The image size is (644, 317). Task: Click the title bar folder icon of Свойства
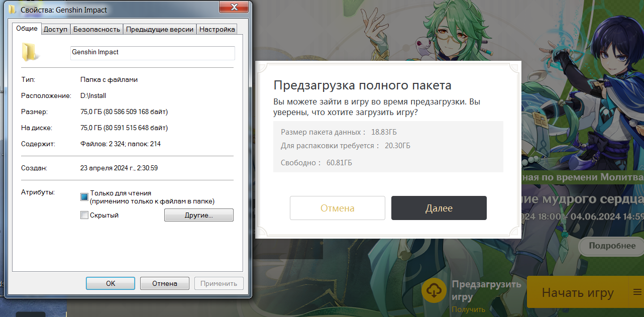point(12,10)
